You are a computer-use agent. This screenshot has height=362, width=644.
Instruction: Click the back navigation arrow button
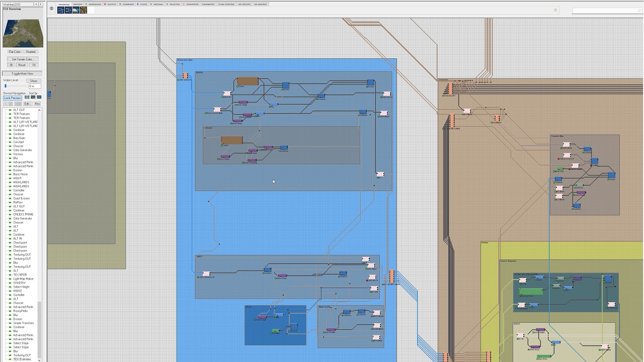[6, 104]
